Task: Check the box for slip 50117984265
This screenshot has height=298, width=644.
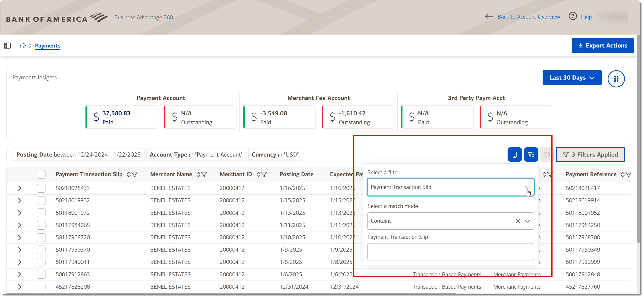Action: click(x=41, y=225)
